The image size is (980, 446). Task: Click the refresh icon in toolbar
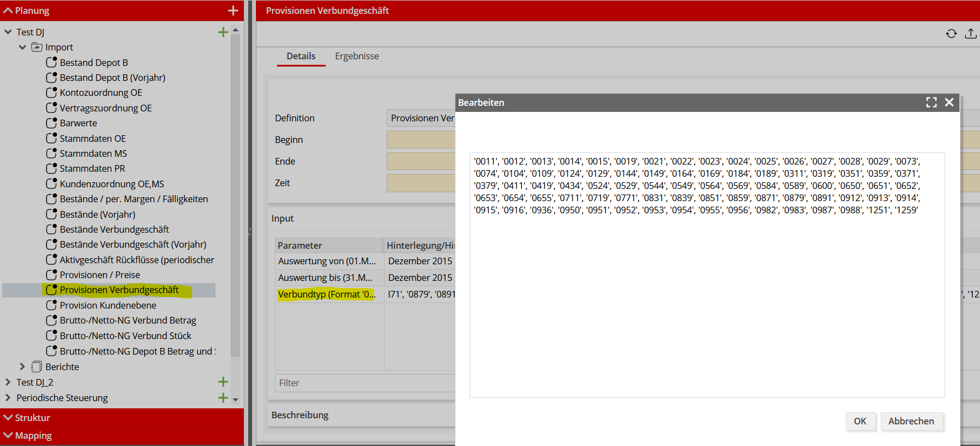[x=951, y=34]
